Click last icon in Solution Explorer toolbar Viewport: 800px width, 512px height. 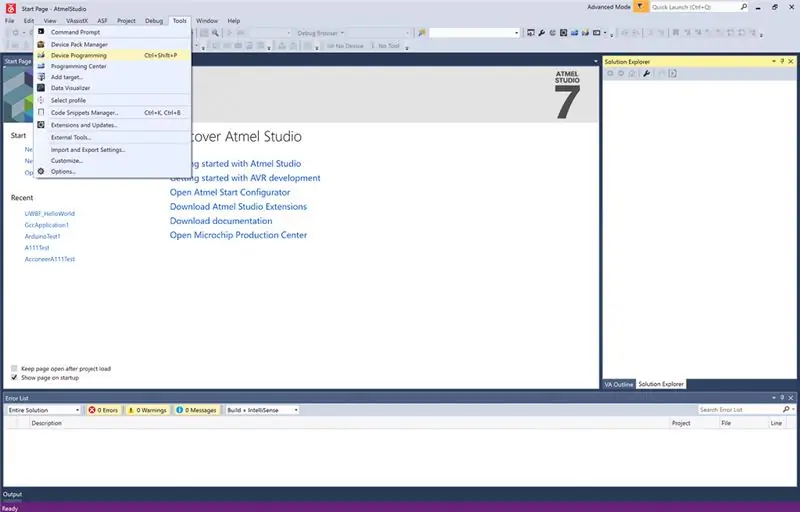point(672,73)
